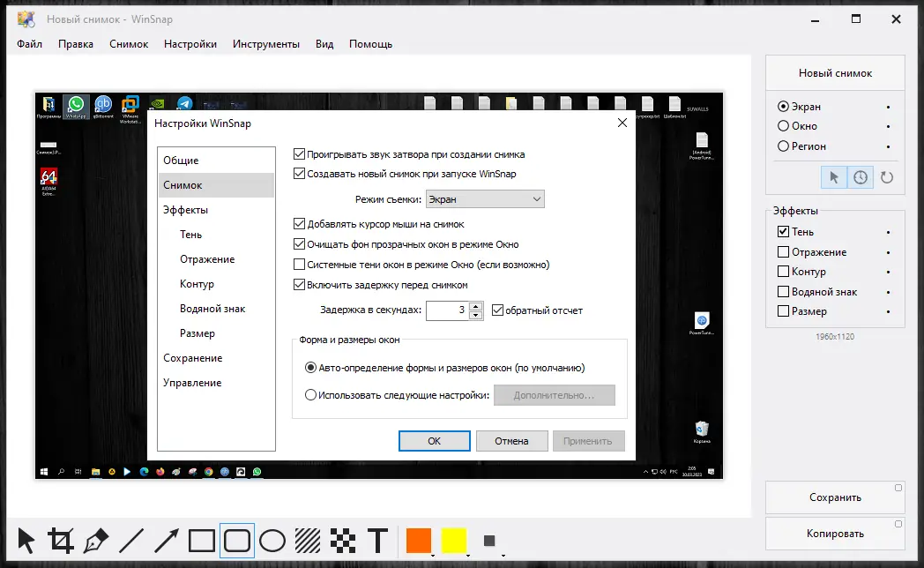Viewport: 924px width, 568px height.
Task: Pick the ellipse shape tool
Action: tap(272, 540)
